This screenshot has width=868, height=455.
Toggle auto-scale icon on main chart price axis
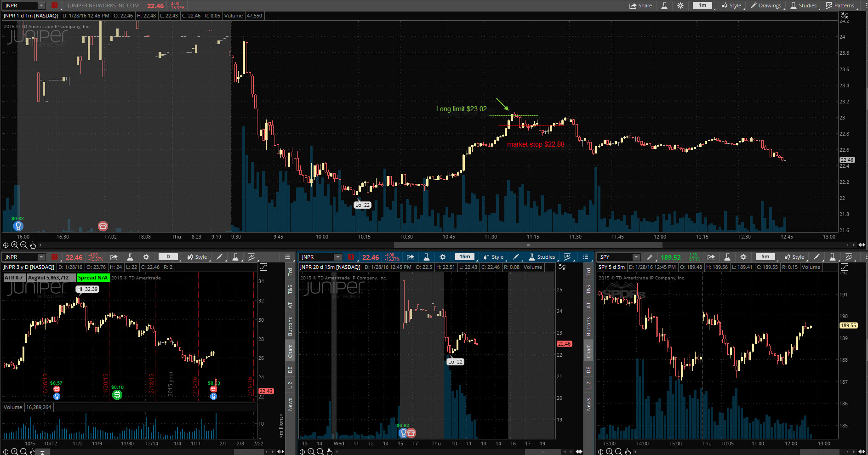pyautogui.click(x=844, y=16)
